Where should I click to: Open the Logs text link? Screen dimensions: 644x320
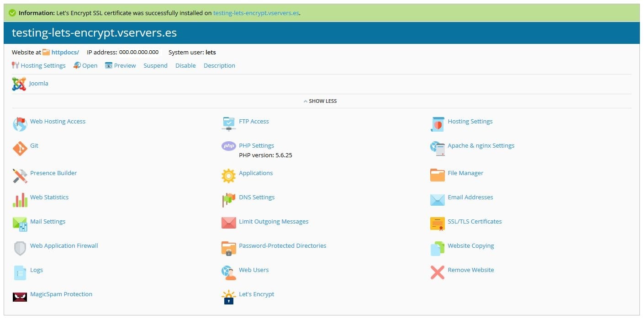point(37,270)
